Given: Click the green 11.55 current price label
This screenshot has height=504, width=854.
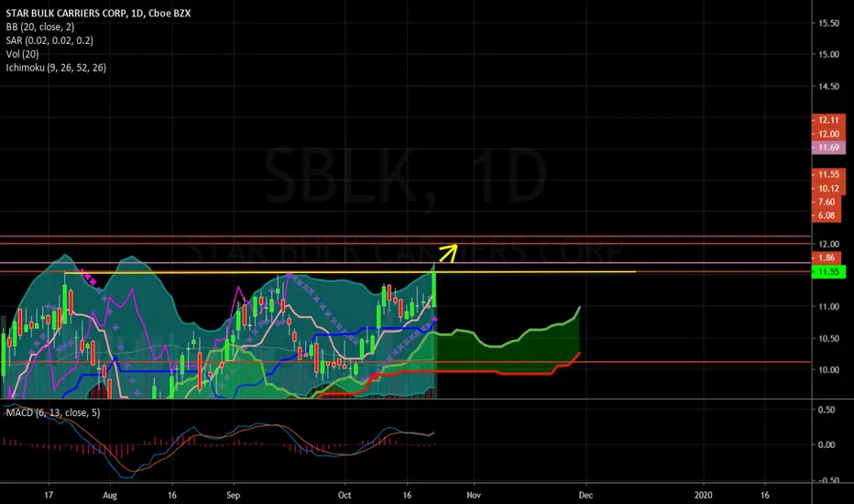Looking at the screenshot, I should point(828,271).
